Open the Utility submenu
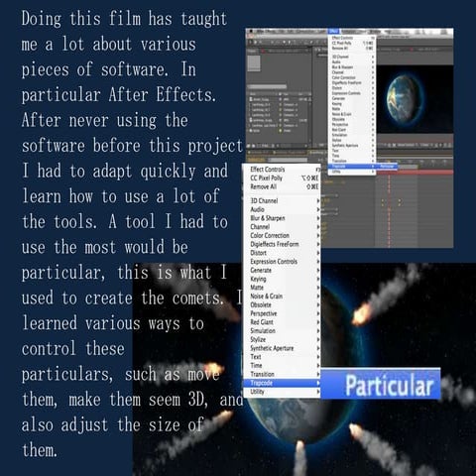The image size is (476, 476). tap(282, 392)
